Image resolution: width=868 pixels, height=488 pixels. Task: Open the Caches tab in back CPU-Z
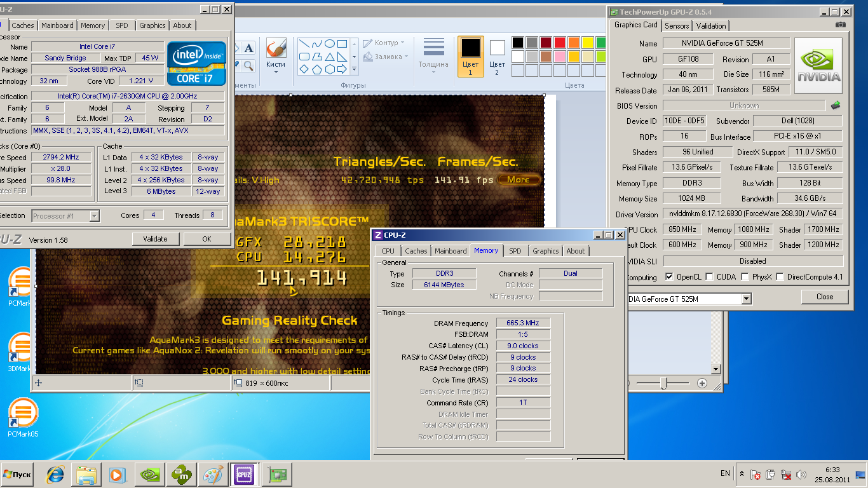(23, 25)
